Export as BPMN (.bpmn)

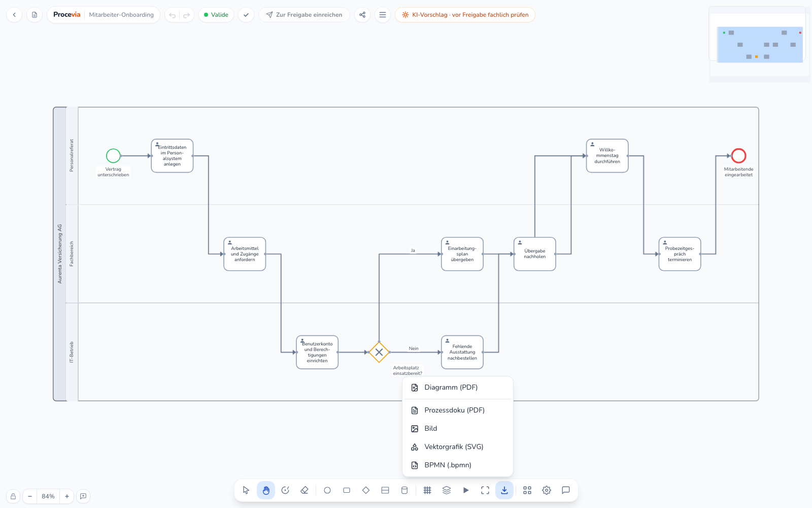458,465
